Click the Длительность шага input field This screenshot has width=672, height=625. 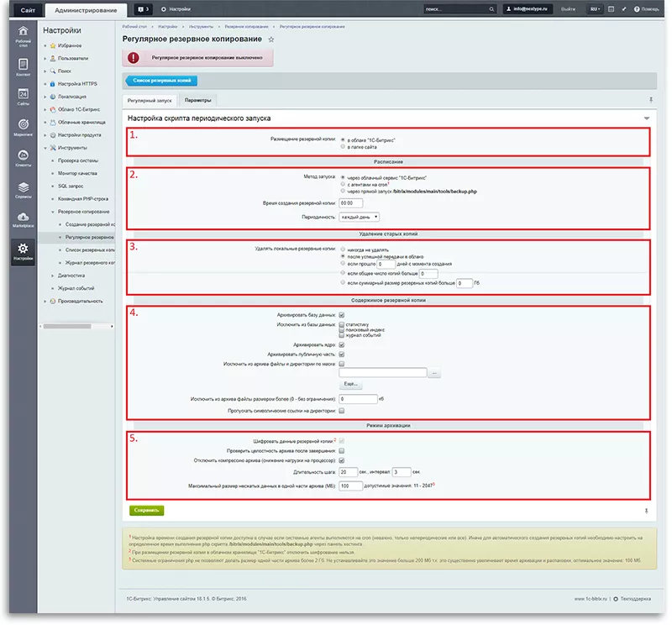348,472
